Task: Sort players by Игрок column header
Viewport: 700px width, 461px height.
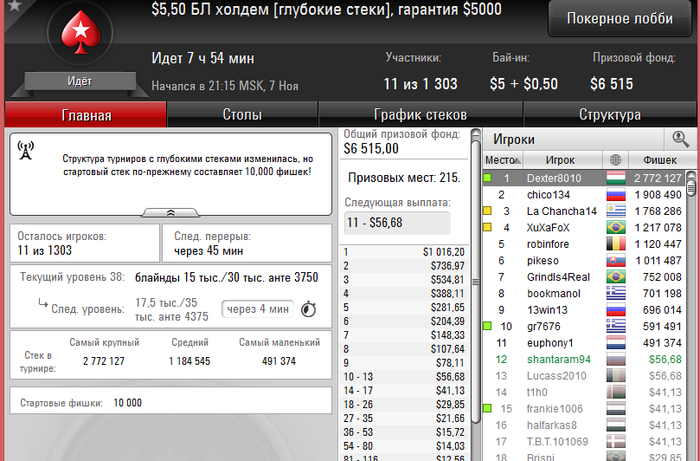Action: [563, 160]
